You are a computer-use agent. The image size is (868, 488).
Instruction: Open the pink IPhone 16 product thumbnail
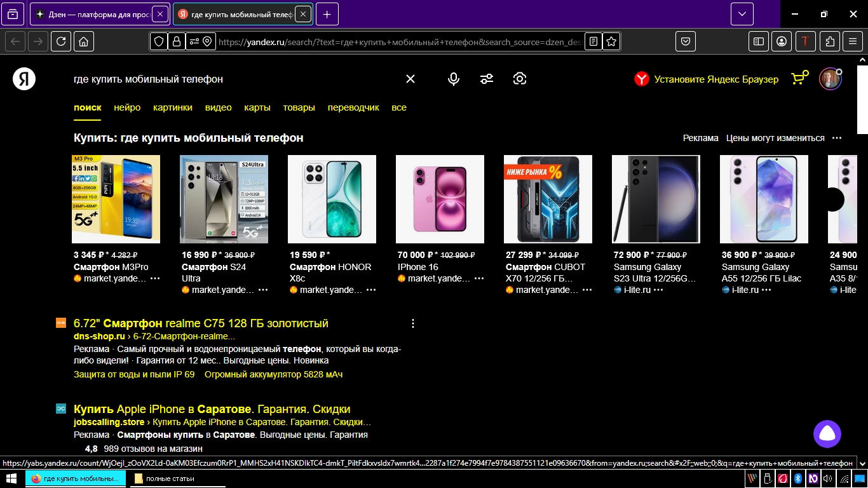440,199
